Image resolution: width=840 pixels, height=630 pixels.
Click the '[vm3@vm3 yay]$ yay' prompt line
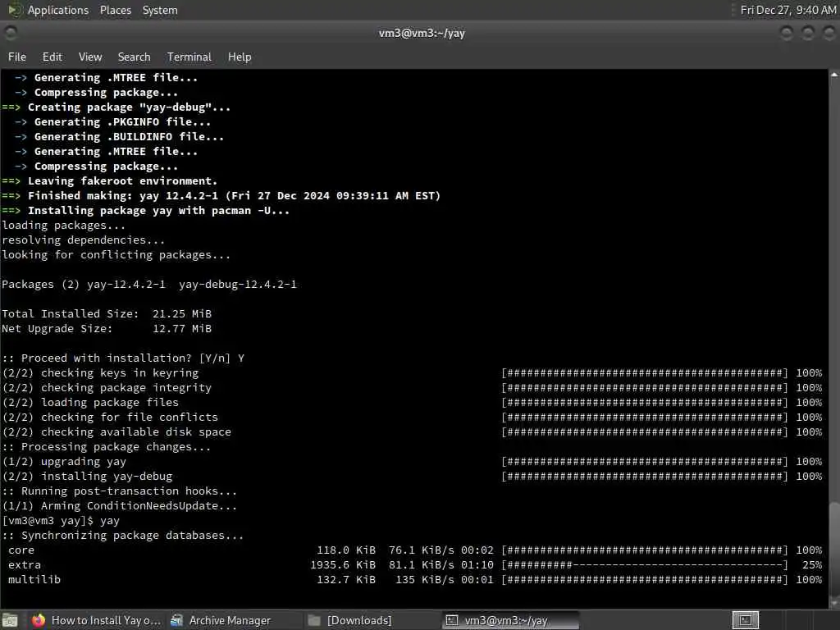click(61, 521)
